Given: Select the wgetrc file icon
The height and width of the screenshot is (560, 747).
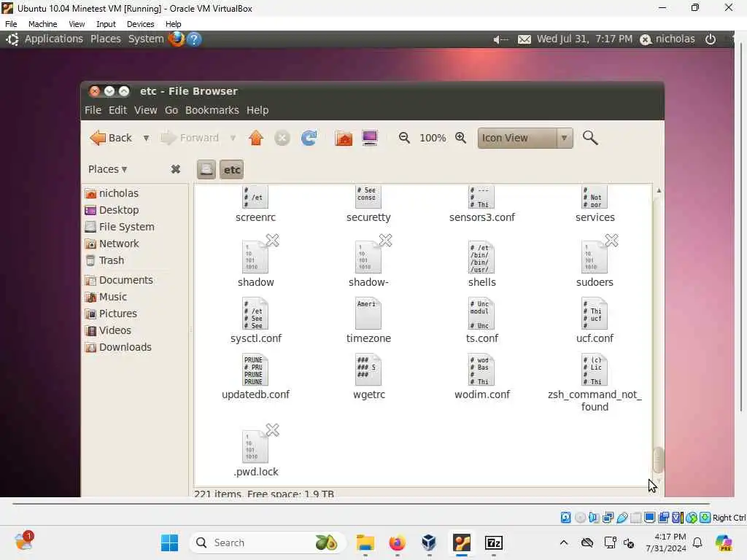Looking at the screenshot, I should tap(368, 370).
